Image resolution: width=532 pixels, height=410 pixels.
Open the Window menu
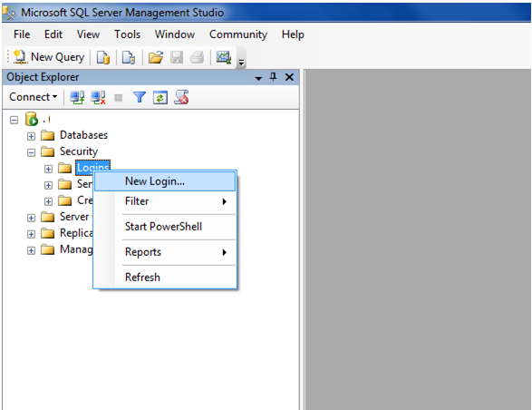(175, 34)
